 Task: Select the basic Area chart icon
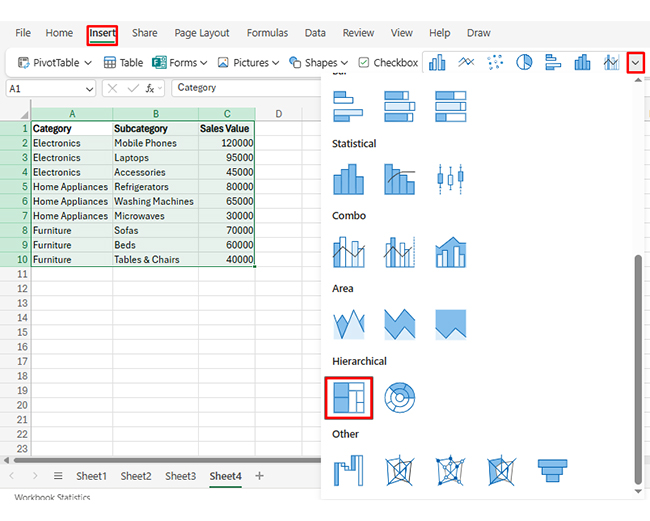point(349,325)
